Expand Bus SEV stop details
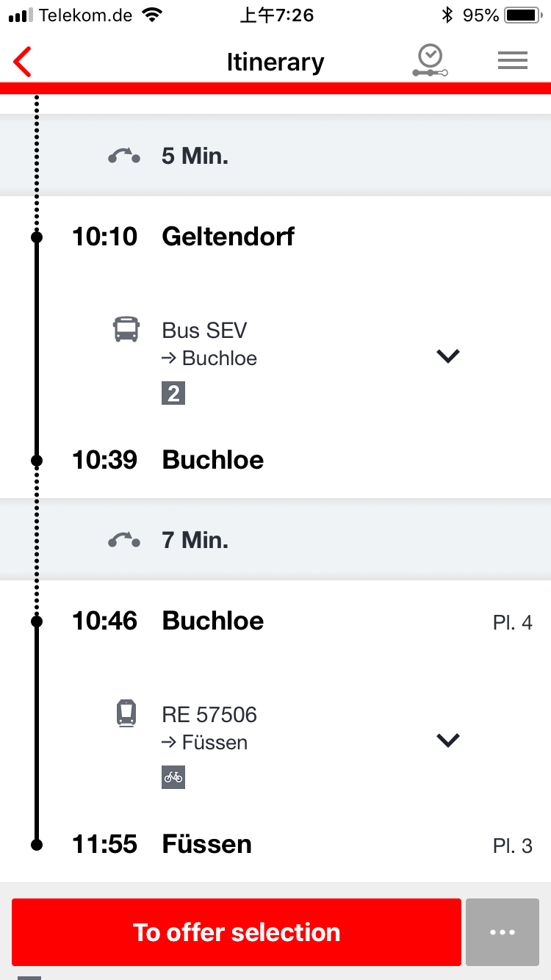This screenshot has height=980, width=551. coord(447,356)
